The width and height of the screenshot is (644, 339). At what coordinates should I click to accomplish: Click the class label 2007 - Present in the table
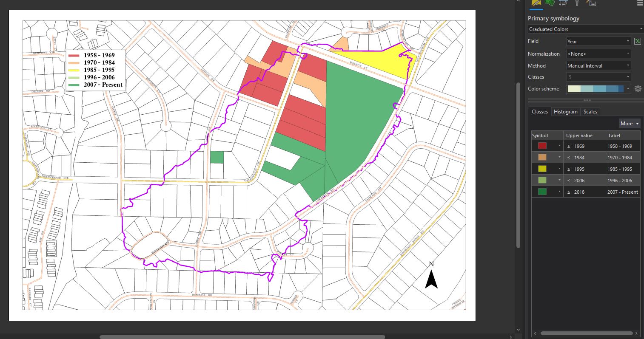(x=623, y=192)
